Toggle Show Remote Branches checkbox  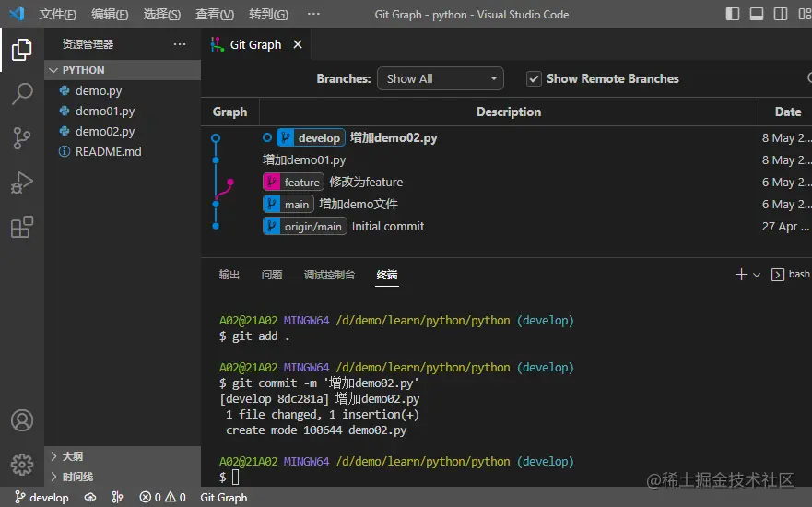534,78
